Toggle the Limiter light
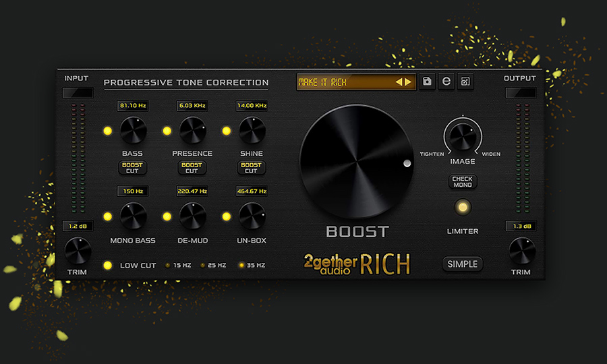The image size is (607, 364). pyautogui.click(x=463, y=208)
